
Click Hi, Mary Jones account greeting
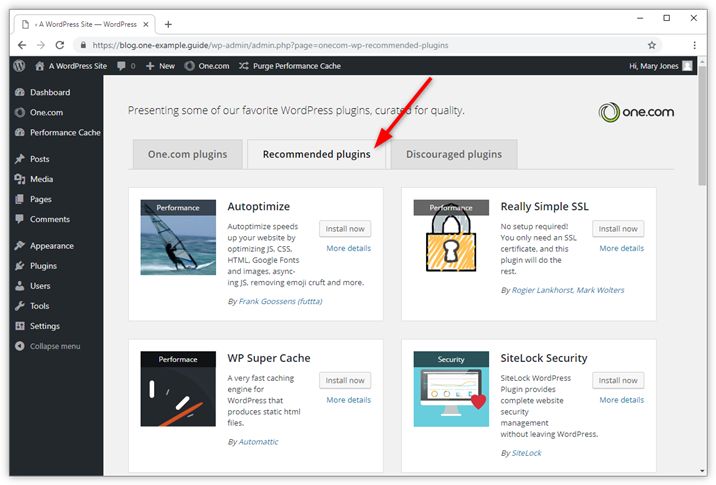[x=653, y=66]
